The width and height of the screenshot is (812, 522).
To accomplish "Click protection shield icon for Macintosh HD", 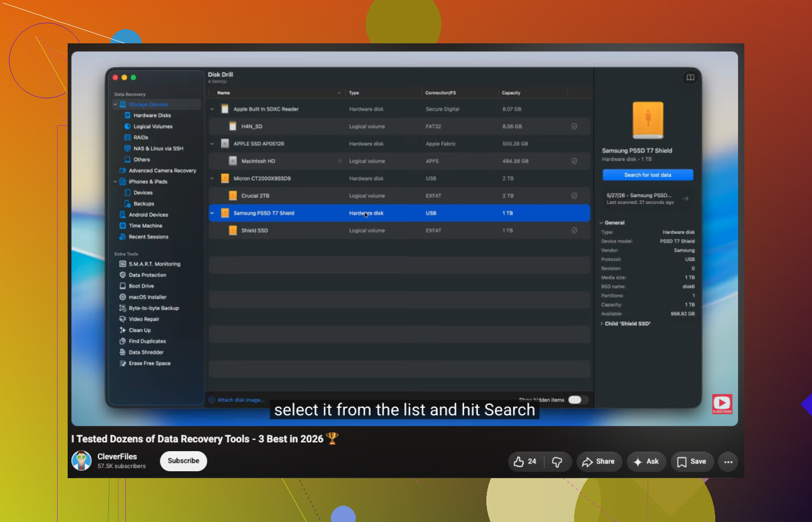I will click(x=574, y=161).
